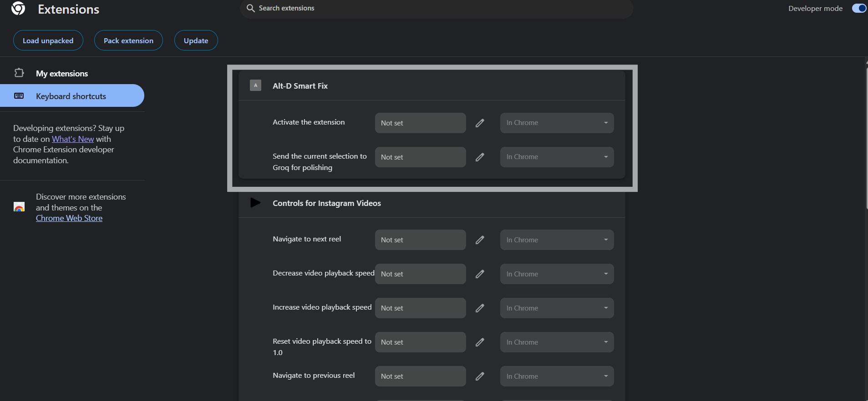Open My extensions page in sidebar
The height and width of the screenshot is (401, 868).
(x=72, y=73)
